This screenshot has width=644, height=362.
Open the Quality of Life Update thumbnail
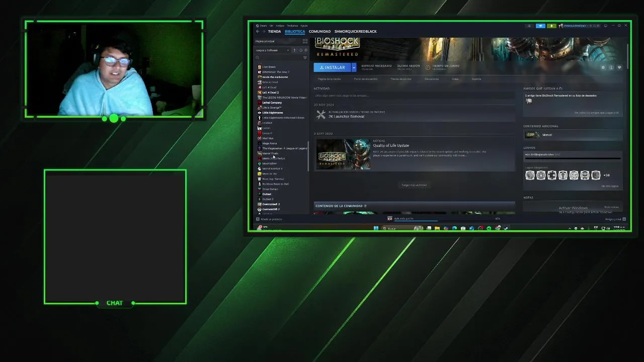[x=343, y=154]
